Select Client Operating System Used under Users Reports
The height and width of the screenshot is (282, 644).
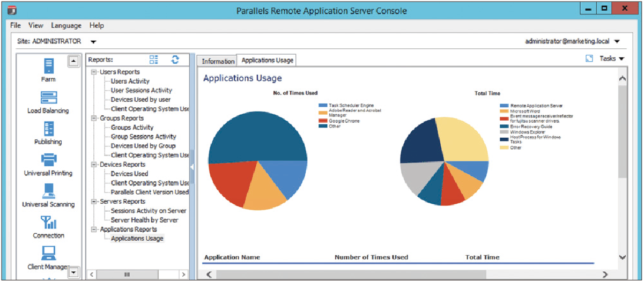click(150, 109)
